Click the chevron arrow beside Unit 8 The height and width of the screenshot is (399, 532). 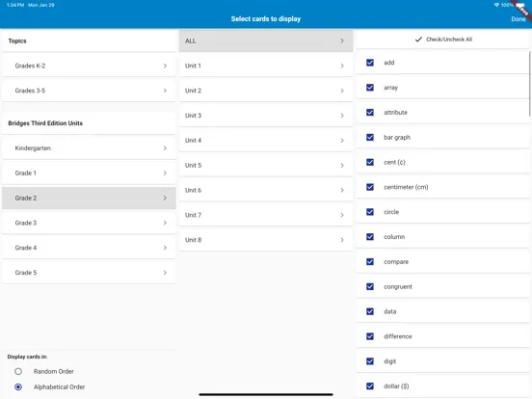342,240
